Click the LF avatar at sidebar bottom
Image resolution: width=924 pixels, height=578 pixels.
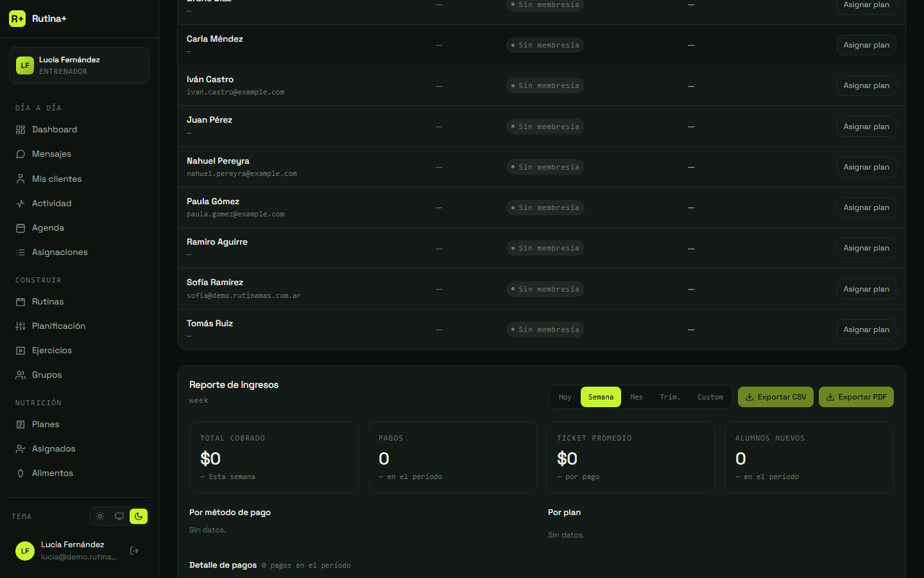point(25,550)
